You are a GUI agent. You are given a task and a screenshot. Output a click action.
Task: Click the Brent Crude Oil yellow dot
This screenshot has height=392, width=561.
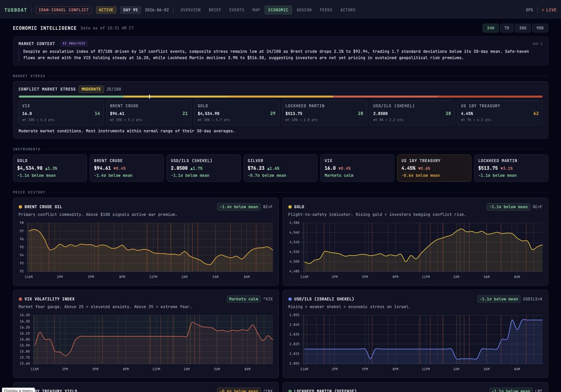(20, 207)
